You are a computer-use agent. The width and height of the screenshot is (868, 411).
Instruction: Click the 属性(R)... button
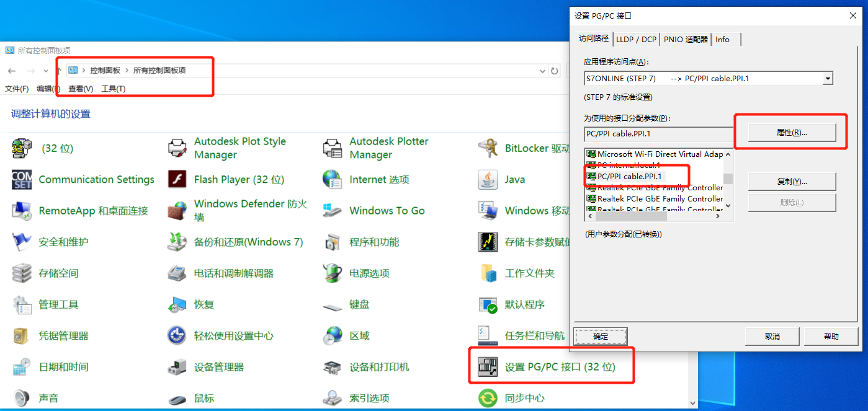coord(792,133)
